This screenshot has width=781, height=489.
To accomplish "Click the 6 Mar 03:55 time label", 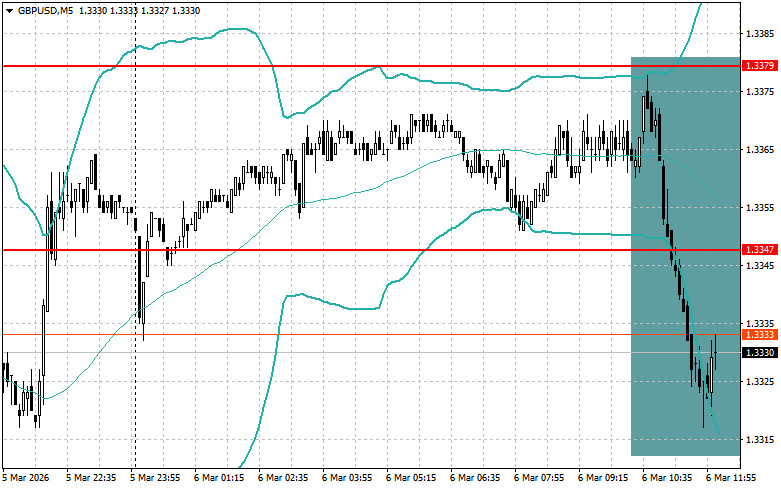I will coord(347,478).
